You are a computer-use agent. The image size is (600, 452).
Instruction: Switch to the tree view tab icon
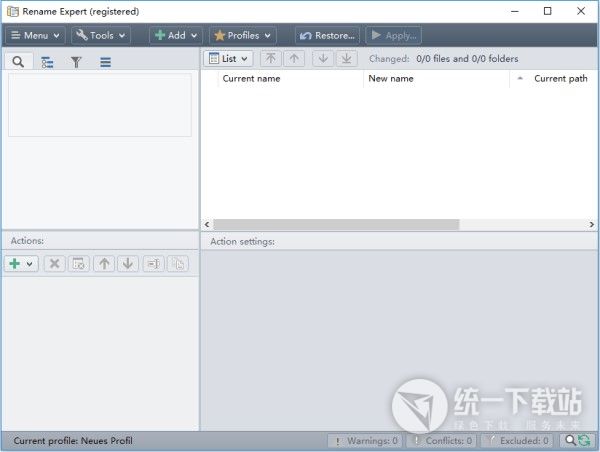click(x=47, y=62)
